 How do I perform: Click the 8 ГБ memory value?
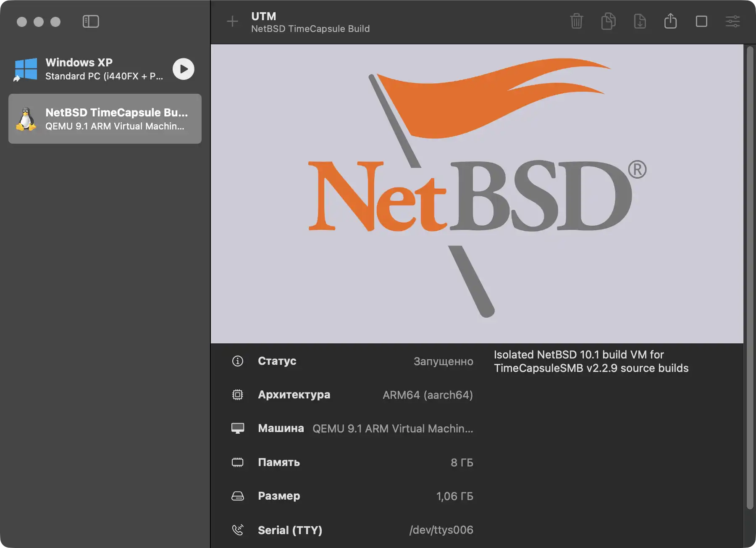tap(462, 462)
